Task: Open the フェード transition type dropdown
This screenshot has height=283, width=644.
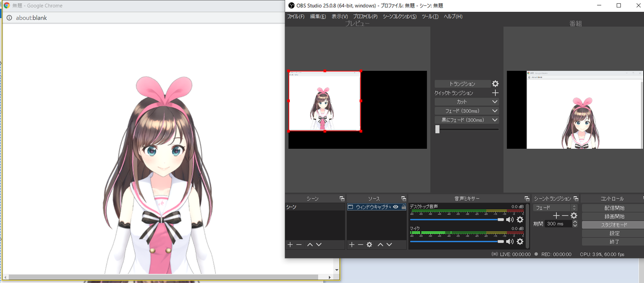Action: point(555,207)
